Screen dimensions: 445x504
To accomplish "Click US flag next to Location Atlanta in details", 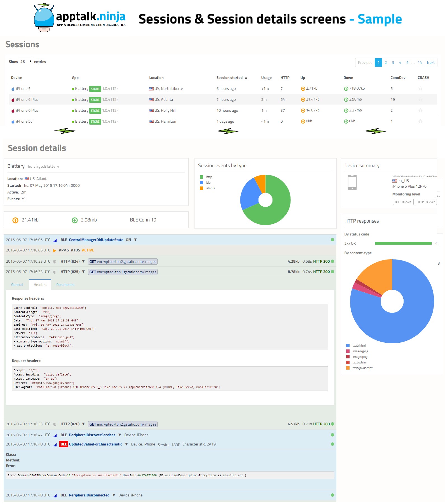I will tap(27, 179).
